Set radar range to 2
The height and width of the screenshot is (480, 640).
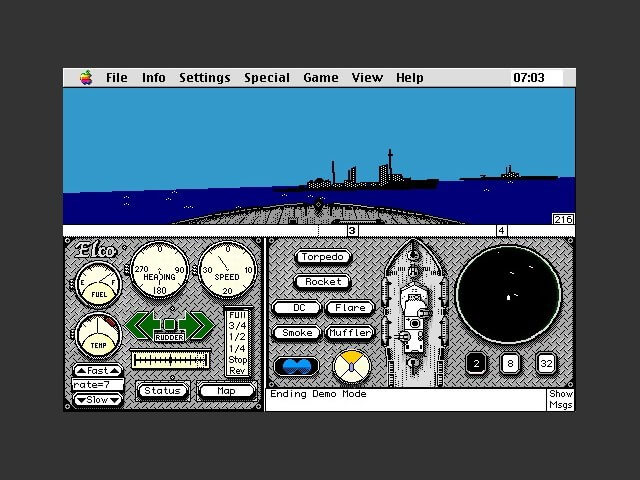coord(476,363)
